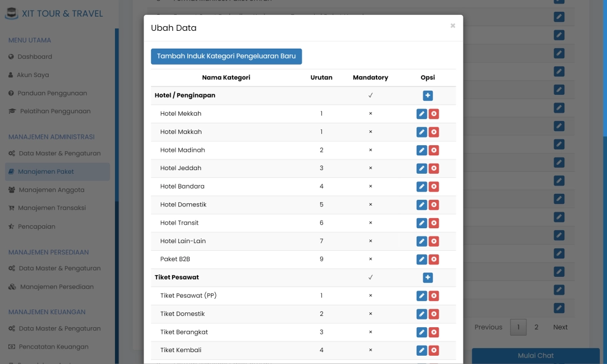The width and height of the screenshot is (607, 364).
Task: Add subcategory under Hotel / Penginapan
Action: pyautogui.click(x=428, y=95)
